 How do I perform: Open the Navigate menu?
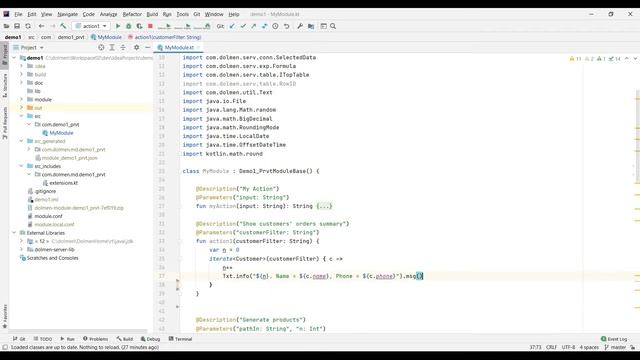click(67, 14)
